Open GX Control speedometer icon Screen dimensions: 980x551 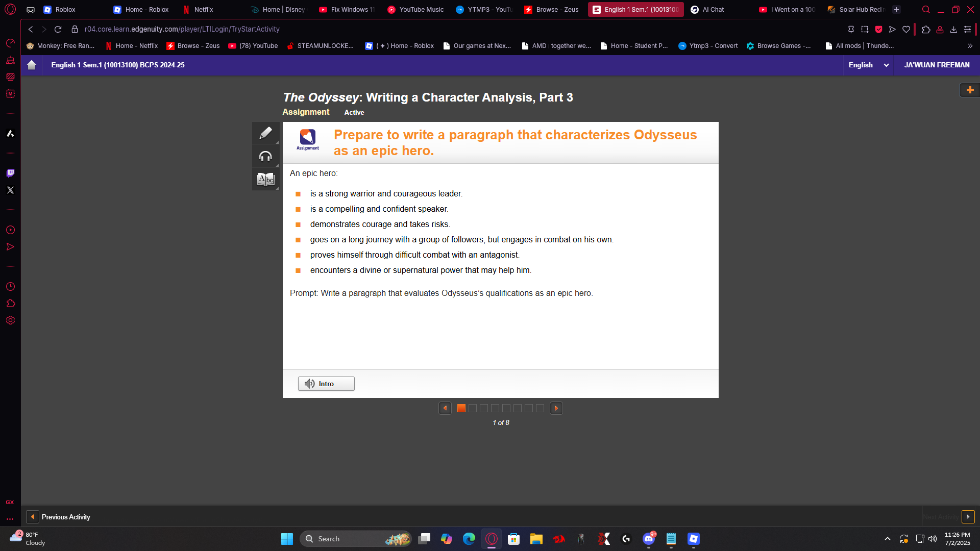(x=10, y=43)
